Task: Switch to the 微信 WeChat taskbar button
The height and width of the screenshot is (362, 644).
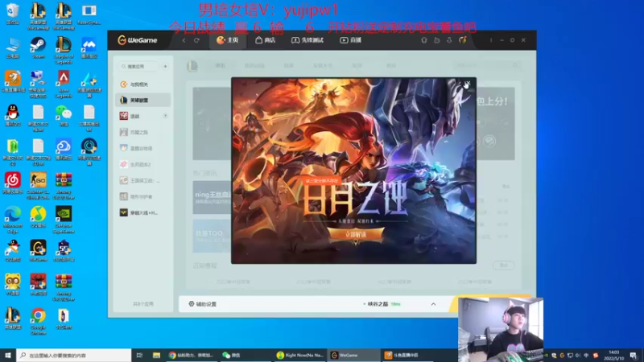Action: click(x=245, y=355)
